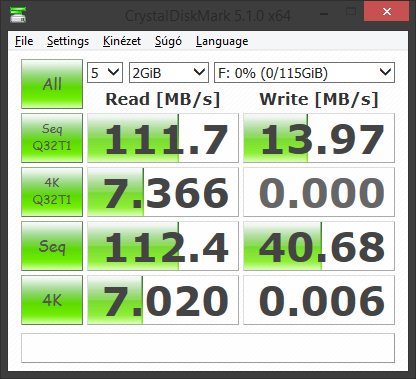Screen dimensions: 416x379
Task: Run the Seq Q32T1 benchmark
Action: click(52, 138)
